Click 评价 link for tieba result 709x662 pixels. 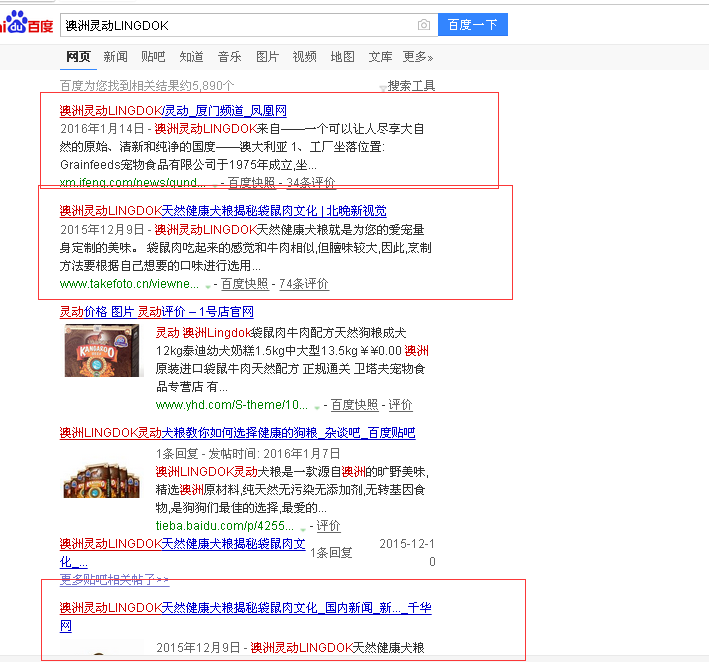point(328,525)
